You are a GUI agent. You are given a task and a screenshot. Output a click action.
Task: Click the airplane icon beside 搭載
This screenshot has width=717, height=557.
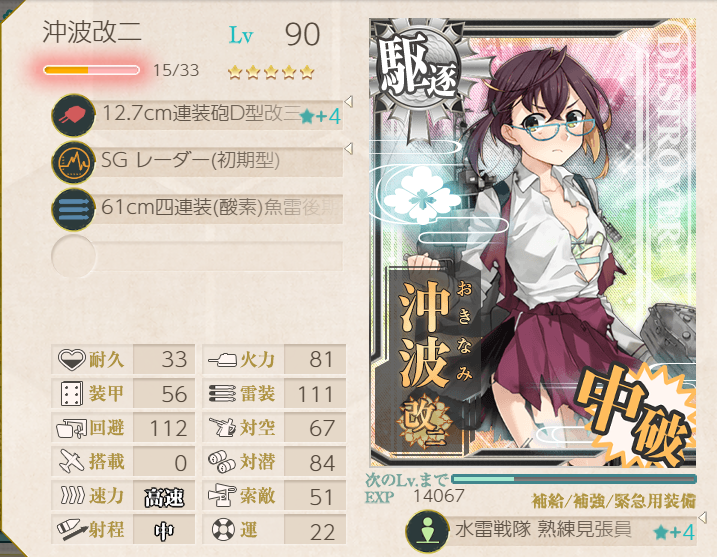click(72, 461)
